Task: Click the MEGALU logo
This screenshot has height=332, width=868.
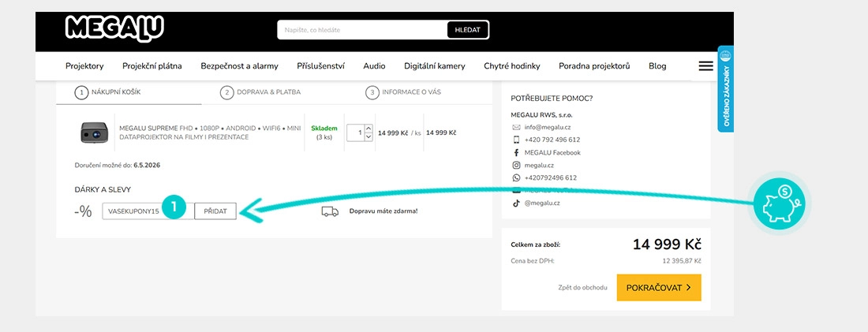Action: (114, 27)
